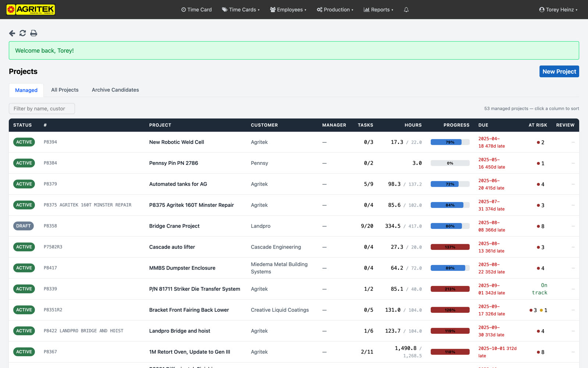Open the New Robotic Weld Cell project
The width and height of the screenshot is (588, 368).
(176, 142)
